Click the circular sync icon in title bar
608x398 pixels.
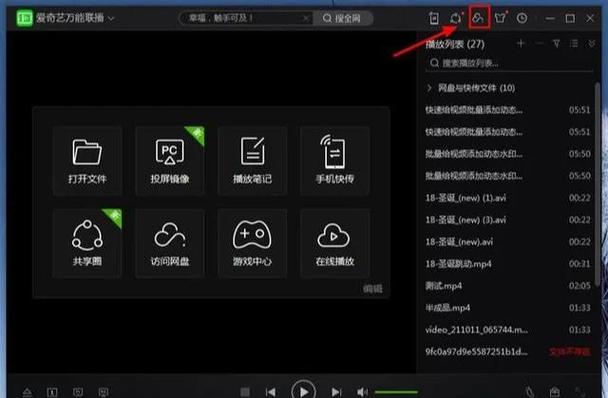[x=456, y=18]
